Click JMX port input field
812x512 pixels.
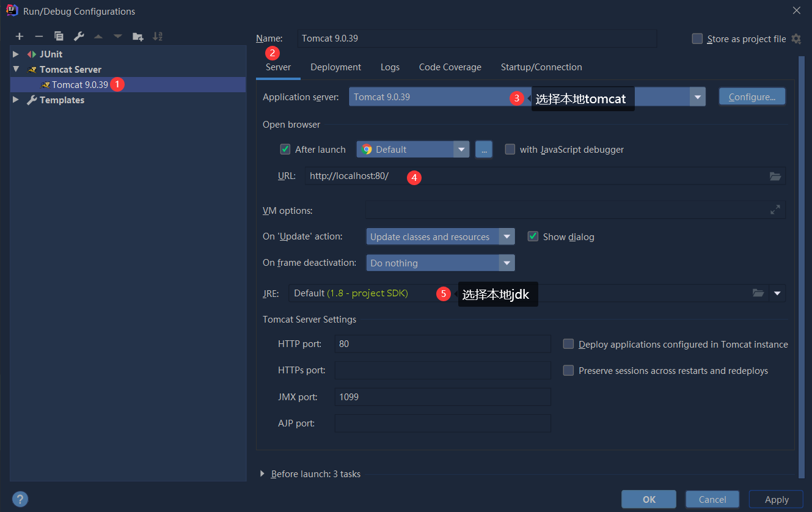443,397
